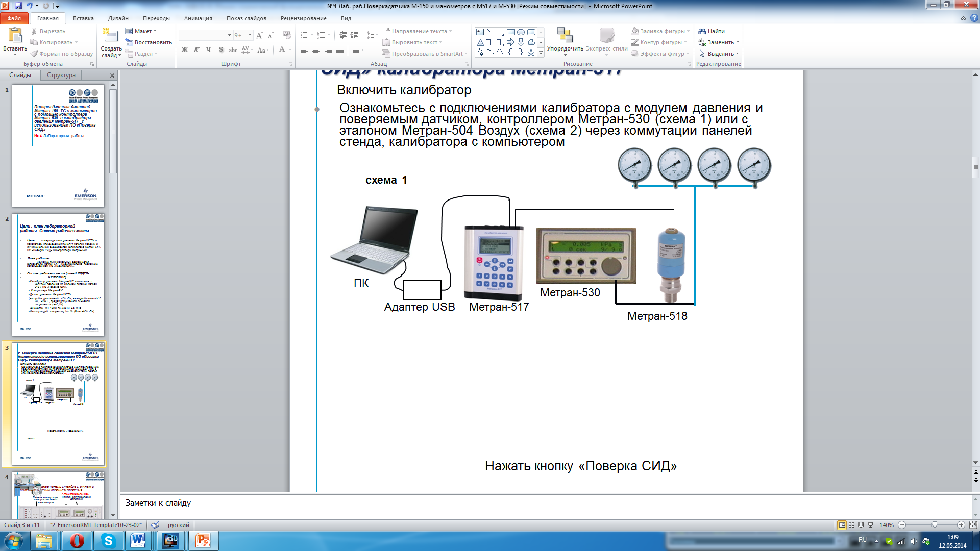Image resolution: width=980 pixels, height=551 pixels.
Task: Toggle underline formatting (Ч)
Action: pyautogui.click(x=209, y=50)
